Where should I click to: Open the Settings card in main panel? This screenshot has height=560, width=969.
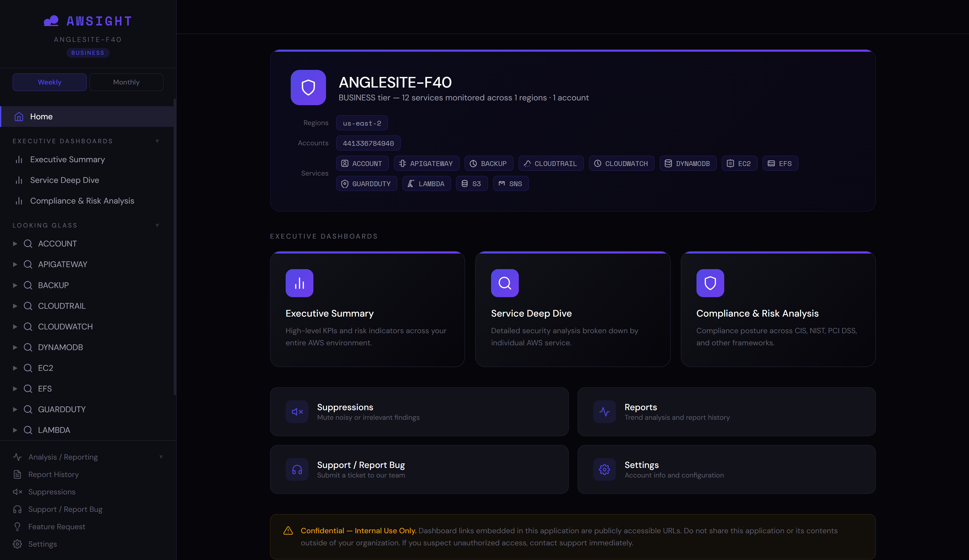pos(726,470)
